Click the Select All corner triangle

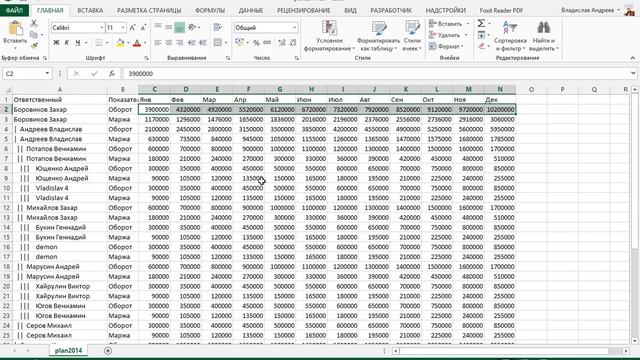[x=7, y=89]
